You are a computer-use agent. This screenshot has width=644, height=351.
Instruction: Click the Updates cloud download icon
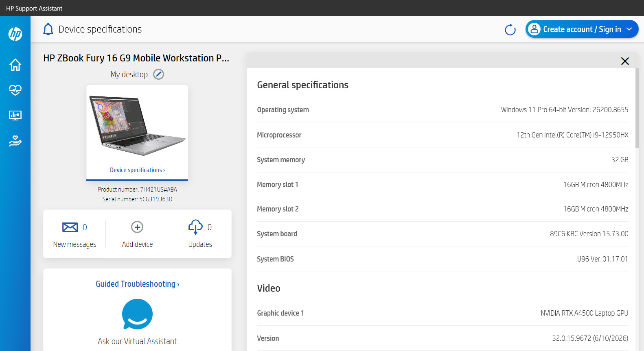(195, 227)
